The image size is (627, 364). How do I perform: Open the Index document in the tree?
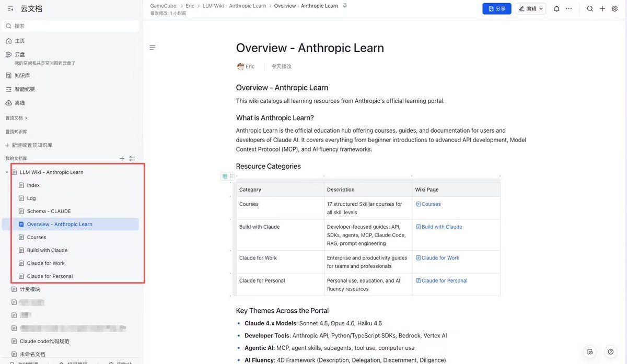click(33, 185)
